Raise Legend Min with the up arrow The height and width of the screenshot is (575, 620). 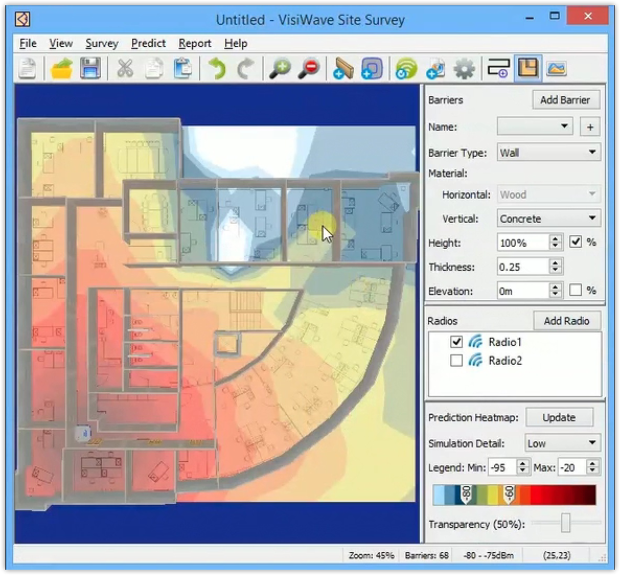[523, 463]
